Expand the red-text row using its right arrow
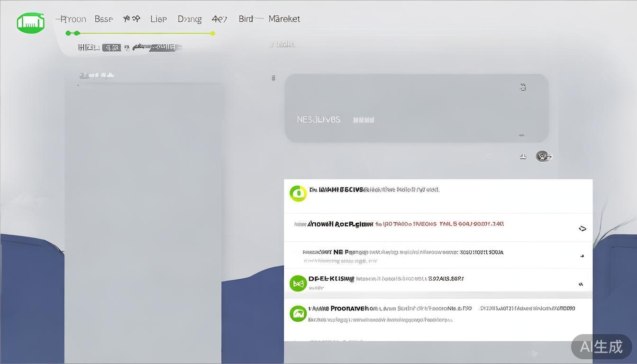This screenshot has width=637, height=364. 582,228
